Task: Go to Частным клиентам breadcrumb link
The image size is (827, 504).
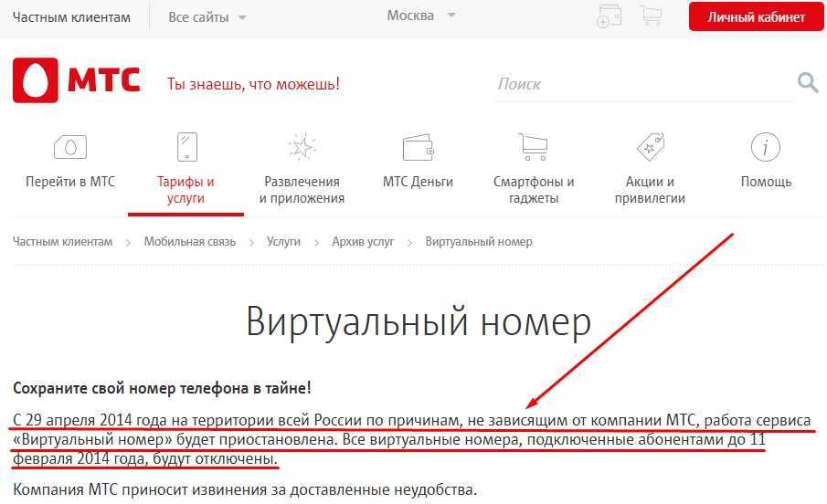Action: click(62, 241)
